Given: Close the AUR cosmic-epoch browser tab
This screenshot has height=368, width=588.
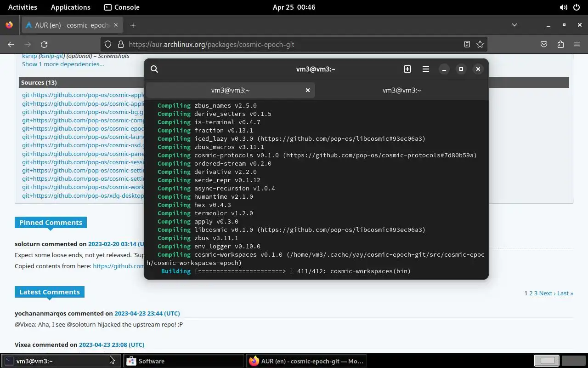Looking at the screenshot, I should (116, 25).
